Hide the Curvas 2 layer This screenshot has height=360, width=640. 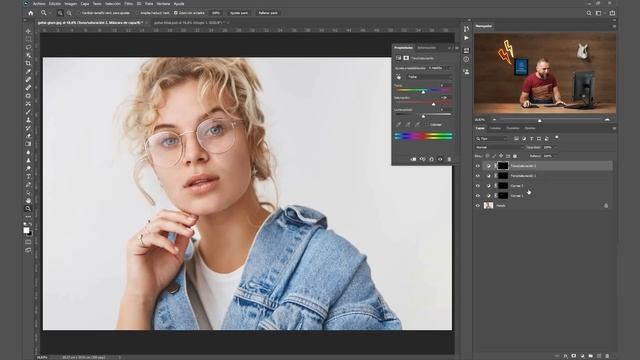478,186
